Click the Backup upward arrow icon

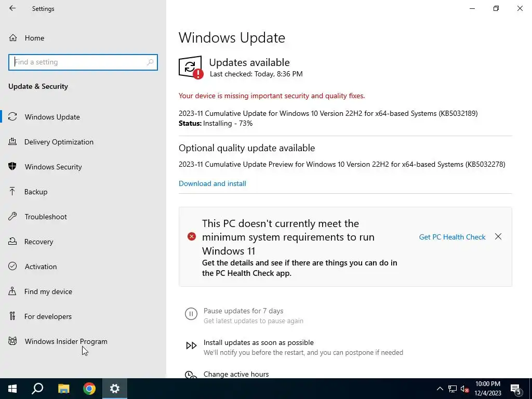click(12, 191)
